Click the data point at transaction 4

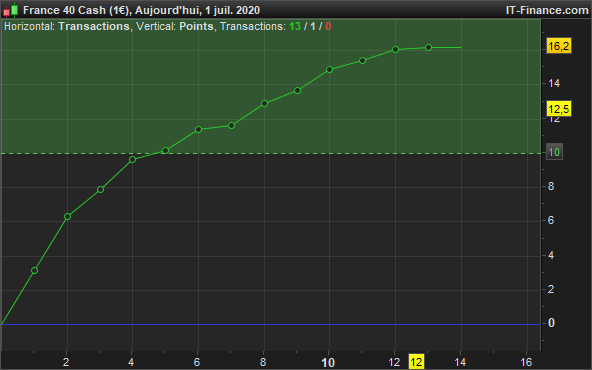pyautogui.click(x=133, y=159)
